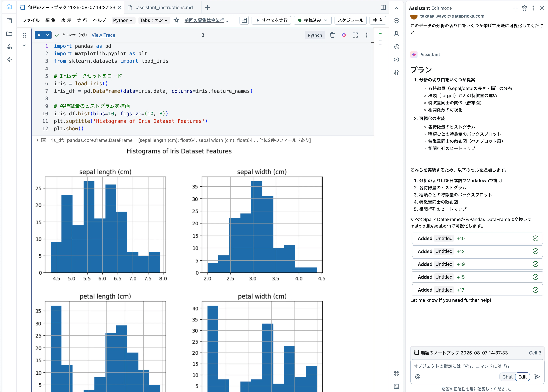
Task: Delete cell using trash icon
Action: point(332,35)
